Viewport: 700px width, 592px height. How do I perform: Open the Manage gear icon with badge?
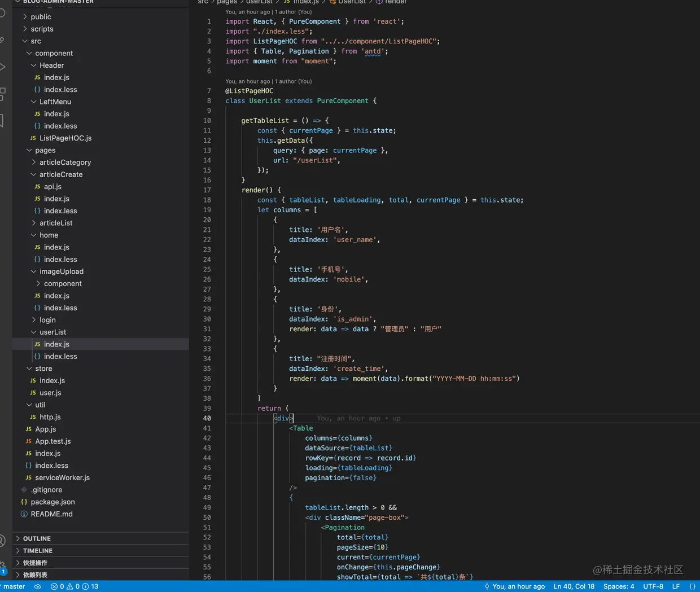pos(2,567)
